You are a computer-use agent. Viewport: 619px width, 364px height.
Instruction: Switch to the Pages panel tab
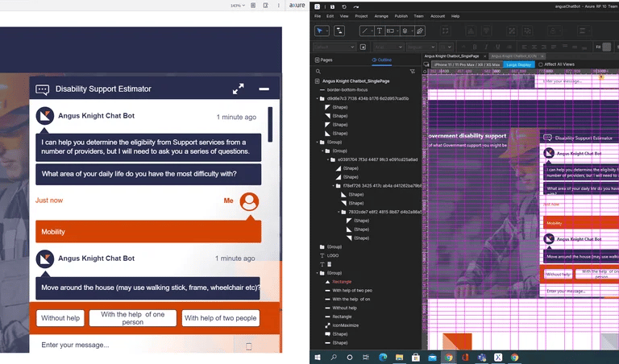[324, 60]
